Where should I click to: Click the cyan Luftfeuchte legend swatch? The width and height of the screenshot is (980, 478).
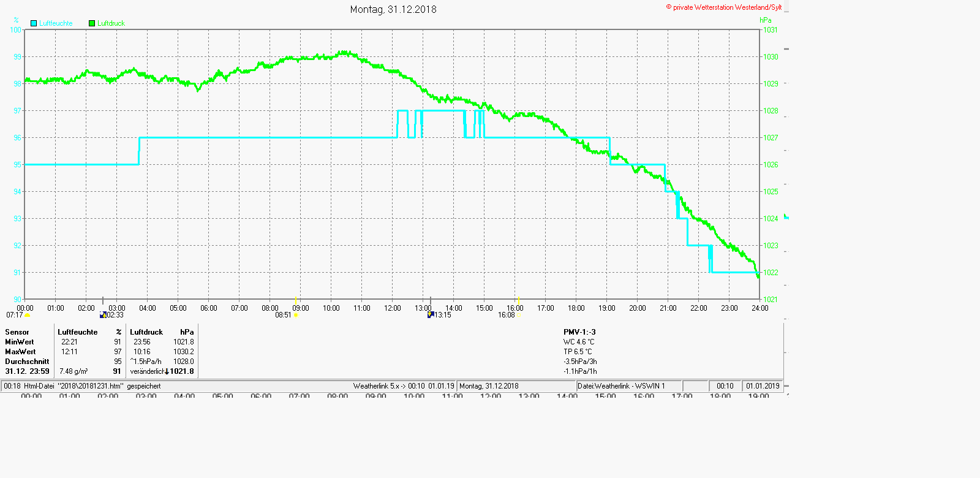click(x=34, y=23)
